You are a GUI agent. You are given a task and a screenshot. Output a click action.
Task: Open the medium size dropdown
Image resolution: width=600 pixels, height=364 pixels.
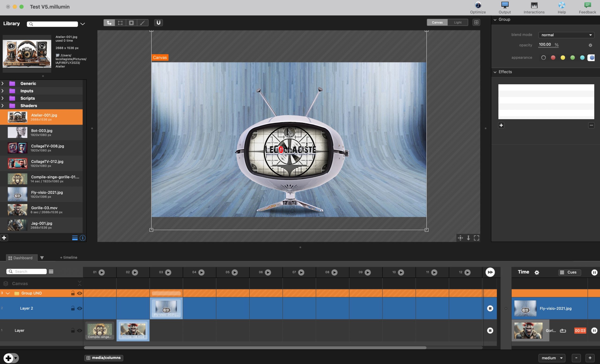click(551, 358)
